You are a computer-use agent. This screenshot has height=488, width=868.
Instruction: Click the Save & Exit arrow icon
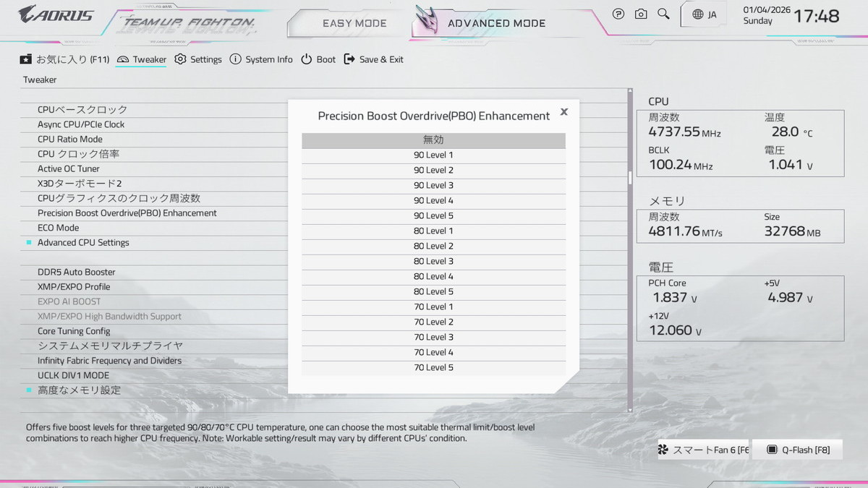pyautogui.click(x=349, y=59)
